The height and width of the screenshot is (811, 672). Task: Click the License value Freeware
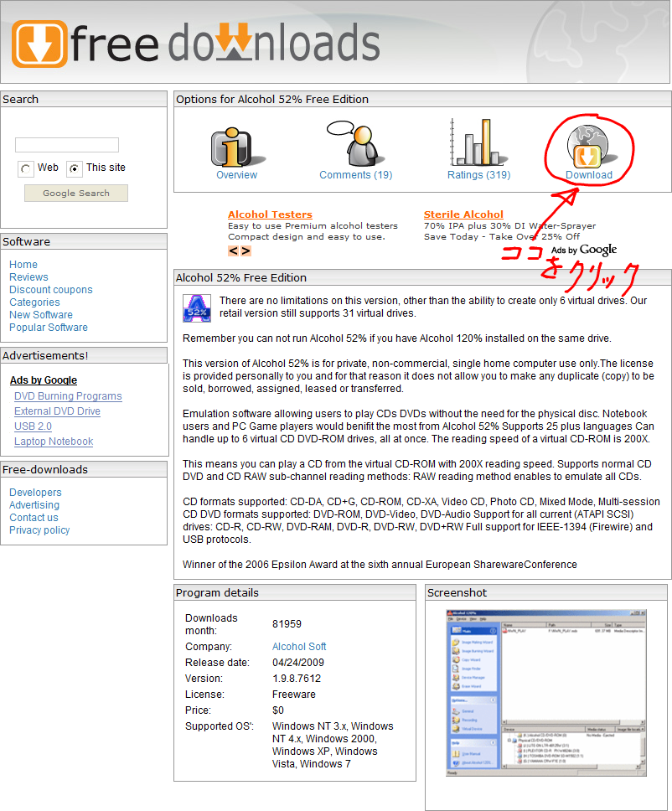pos(294,694)
